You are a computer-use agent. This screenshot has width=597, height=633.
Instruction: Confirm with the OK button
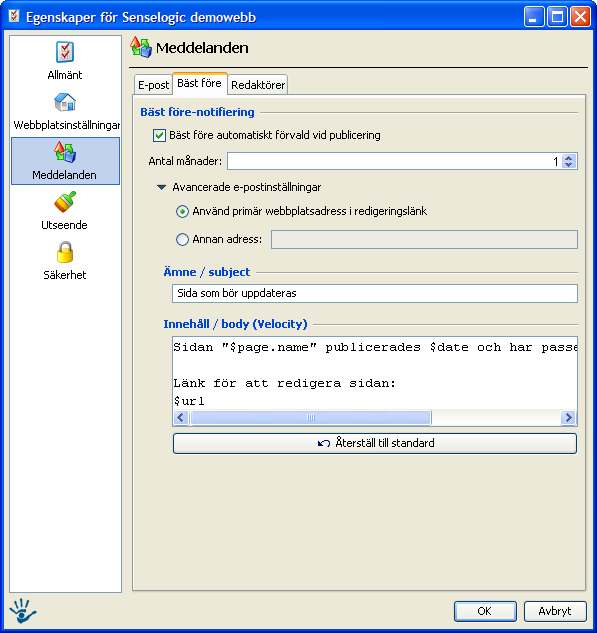(x=485, y=611)
